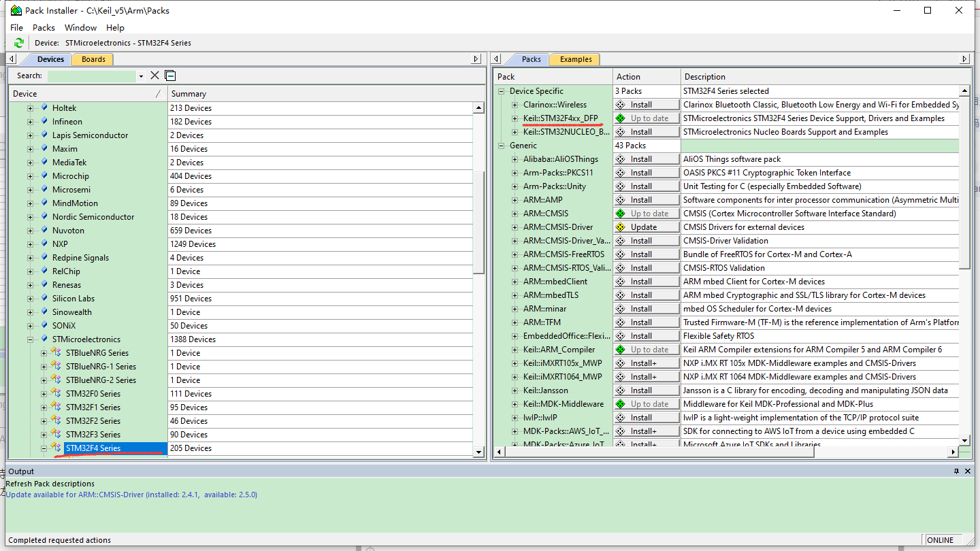
Task: Expand the Nuvoton vendor node
Action: [30, 231]
